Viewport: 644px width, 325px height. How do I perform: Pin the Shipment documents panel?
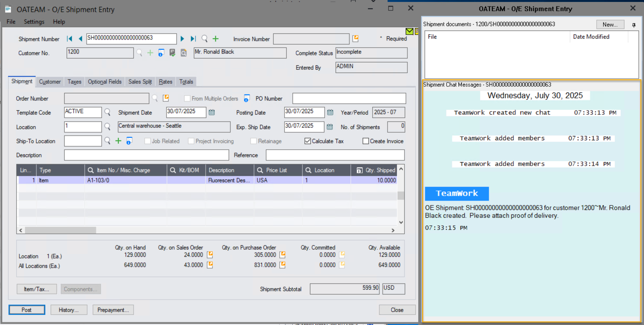634,25
